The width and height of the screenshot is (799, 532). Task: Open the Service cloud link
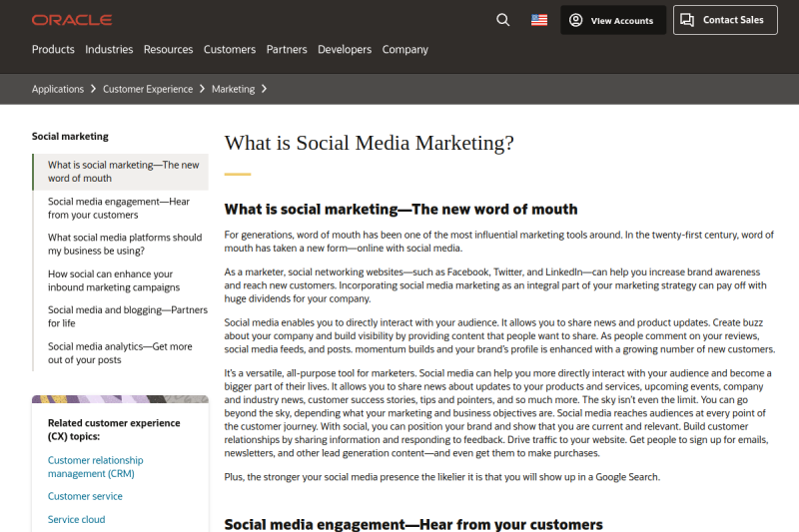[x=77, y=520]
